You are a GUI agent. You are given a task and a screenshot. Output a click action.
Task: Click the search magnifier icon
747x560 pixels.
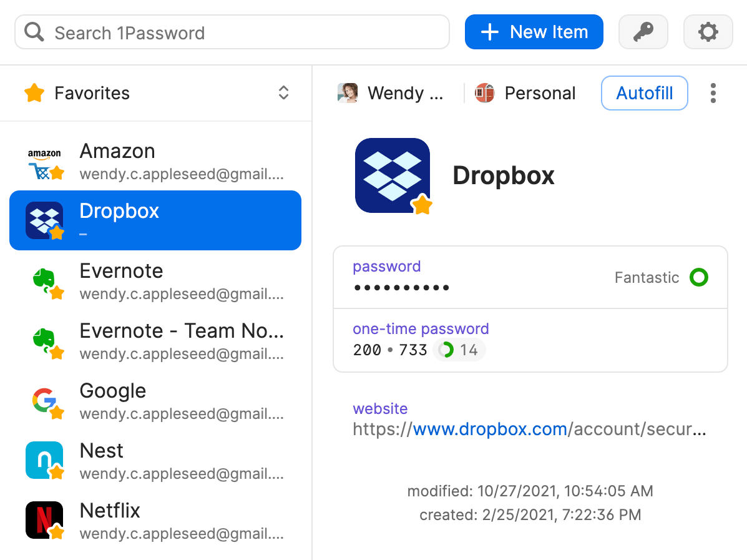(x=34, y=32)
